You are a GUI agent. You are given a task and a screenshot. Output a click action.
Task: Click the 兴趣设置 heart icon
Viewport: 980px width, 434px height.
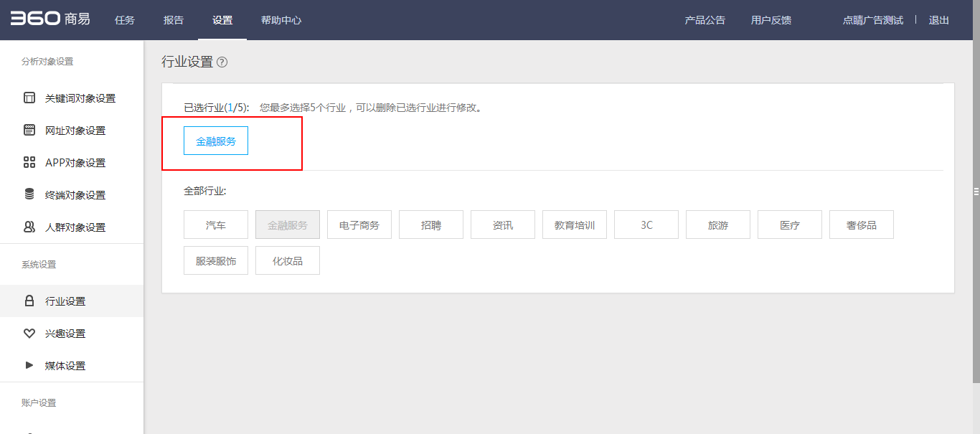coord(29,334)
